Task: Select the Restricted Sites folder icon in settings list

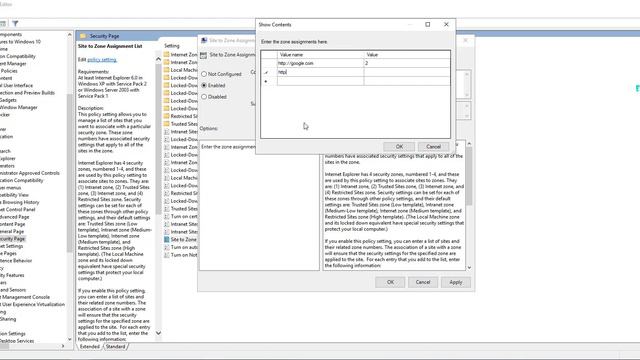Action: click(x=167, y=116)
